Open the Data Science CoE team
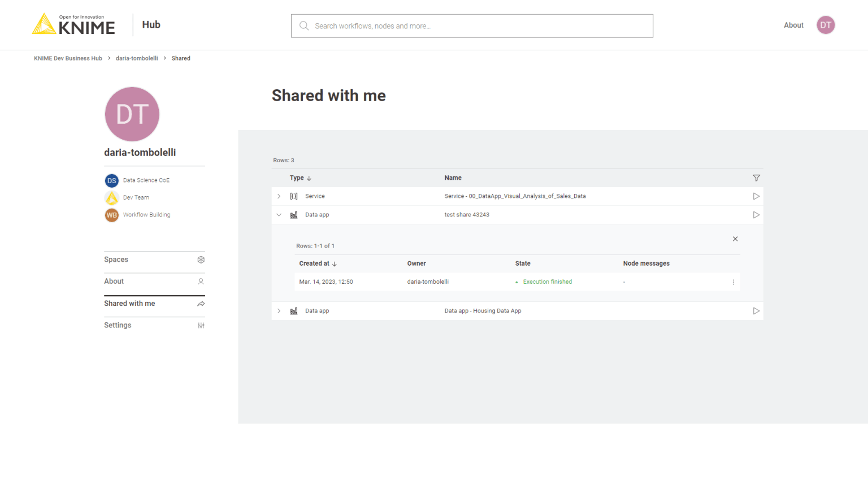 click(146, 180)
